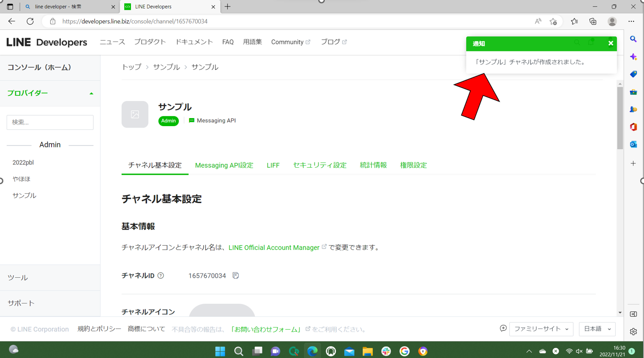Screen dimensions: 644x358
Task: Show hidden system tray icons
Action: tap(529, 351)
